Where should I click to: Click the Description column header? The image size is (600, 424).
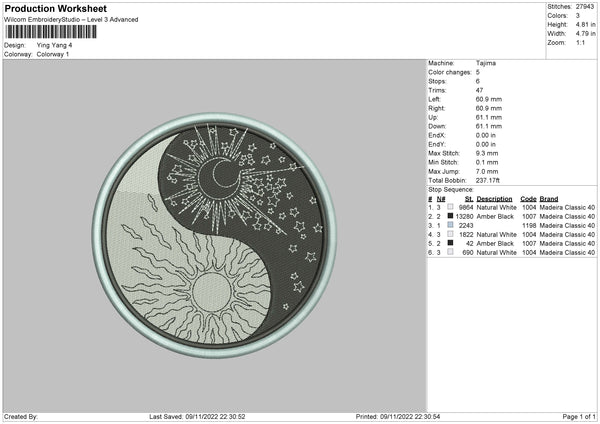[x=496, y=199]
